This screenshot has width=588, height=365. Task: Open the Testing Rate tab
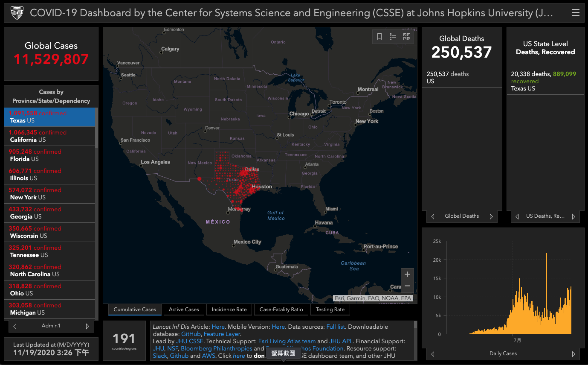click(x=330, y=310)
